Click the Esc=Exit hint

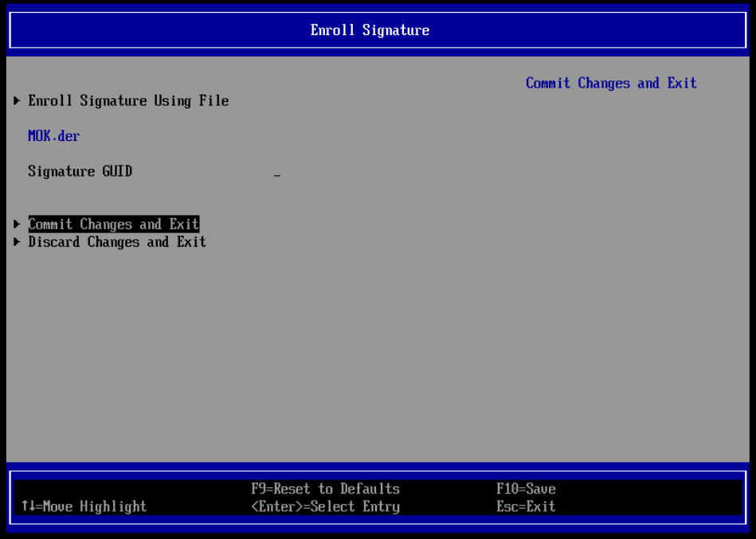(526, 506)
